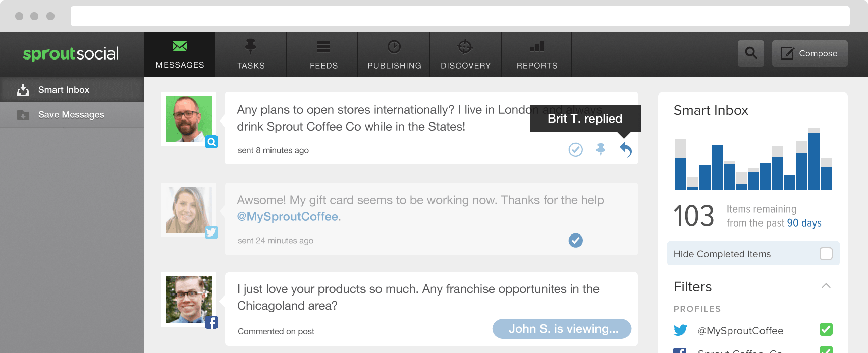Open the bearded man's profile avatar
Image resolution: width=868 pixels, height=353 pixels.
189,119
